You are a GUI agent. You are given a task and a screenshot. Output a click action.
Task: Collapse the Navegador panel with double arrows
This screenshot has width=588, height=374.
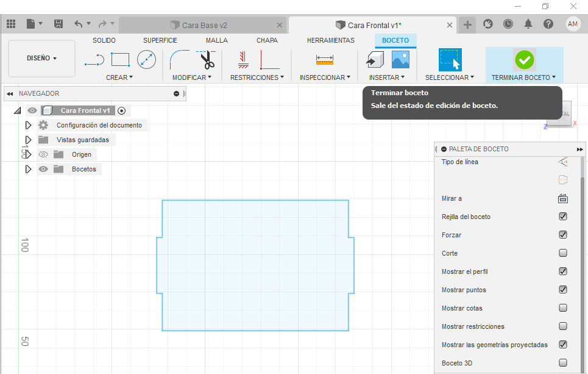point(10,93)
